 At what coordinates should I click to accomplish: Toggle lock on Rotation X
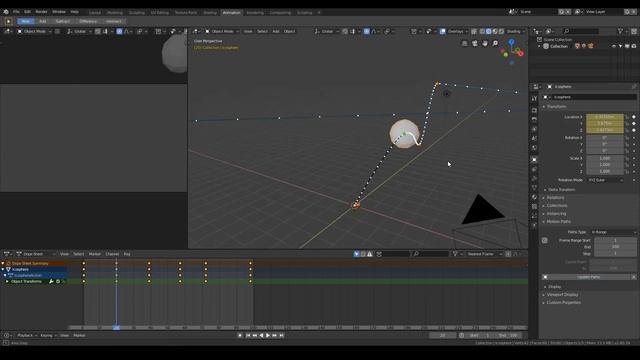627,138
